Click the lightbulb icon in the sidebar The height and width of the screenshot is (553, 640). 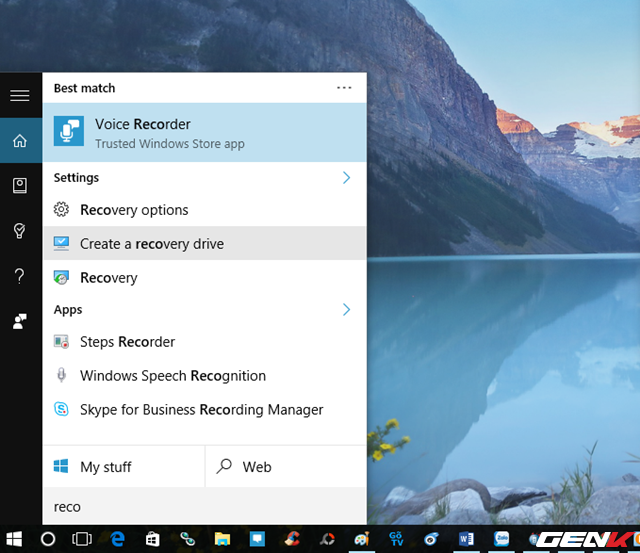coord(19,231)
